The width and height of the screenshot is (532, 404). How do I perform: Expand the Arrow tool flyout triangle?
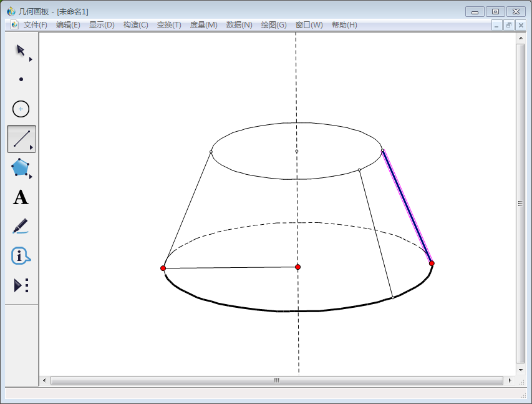pyautogui.click(x=31, y=59)
